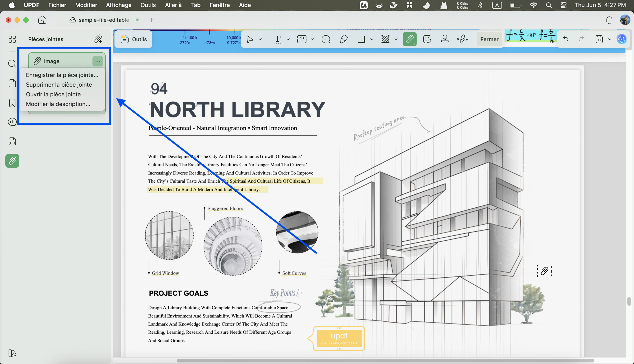
Task: Select the sticker tool icon
Action: coord(427,39)
